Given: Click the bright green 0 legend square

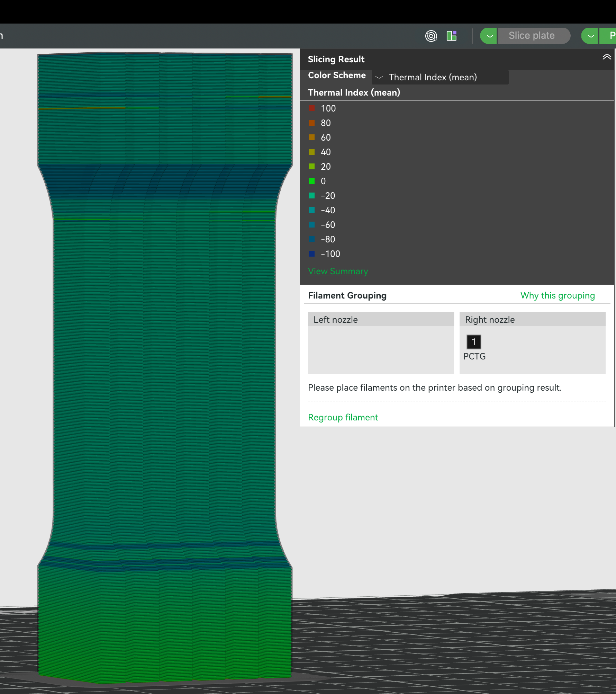Looking at the screenshot, I should pyautogui.click(x=311, y=181).
